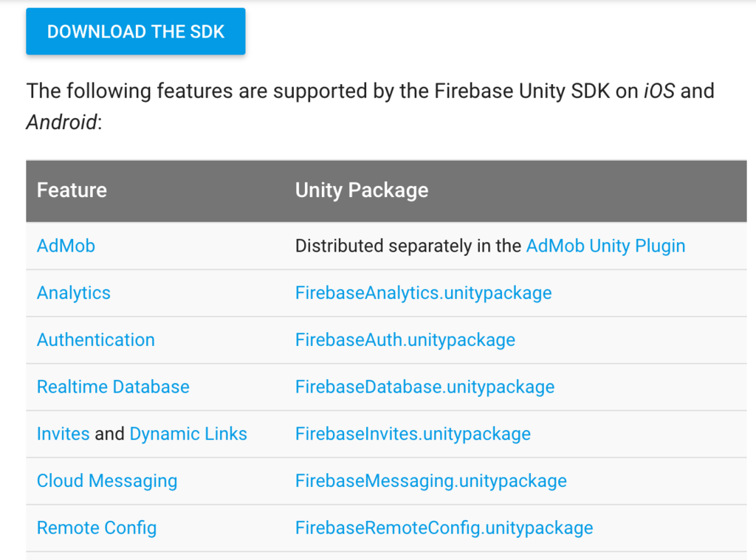This screenshot has height=560, width=756.
Task: Click the Unity Package column header
Action: (x=362, y=190)
